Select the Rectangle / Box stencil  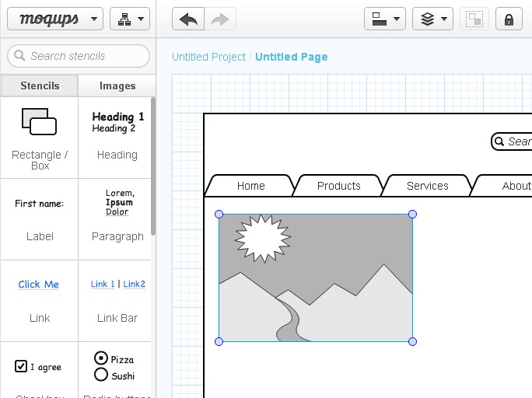tap(40, 138)
